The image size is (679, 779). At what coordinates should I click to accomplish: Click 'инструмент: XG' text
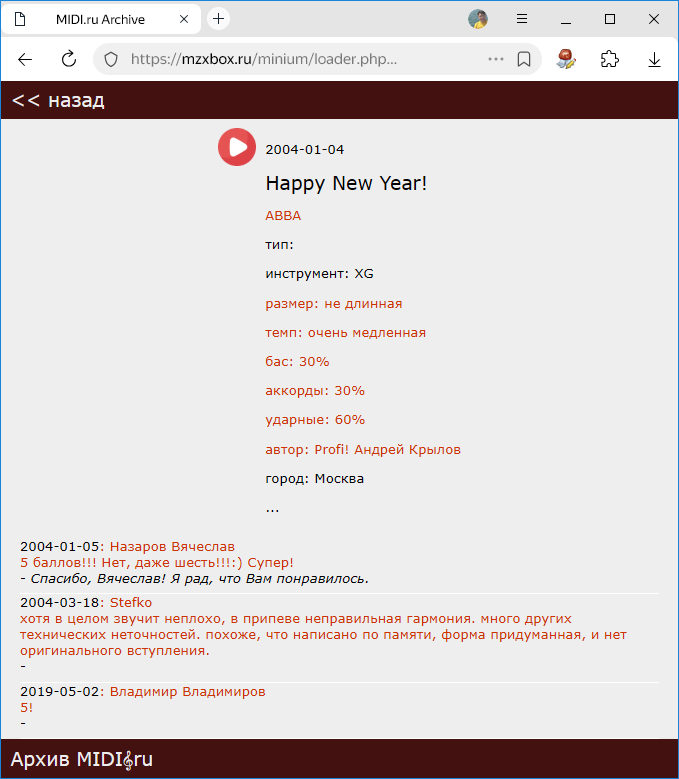pos(319,274)
